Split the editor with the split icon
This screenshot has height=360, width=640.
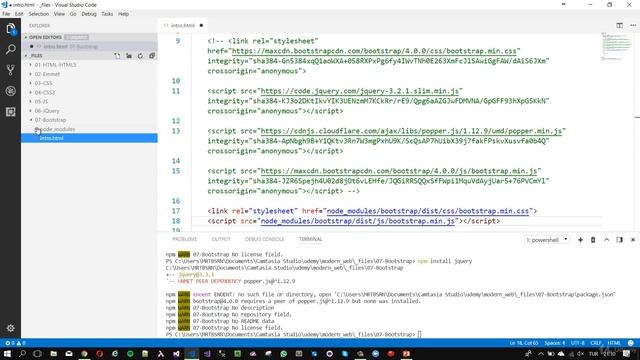pyautogui.click(x=619, y=25)
